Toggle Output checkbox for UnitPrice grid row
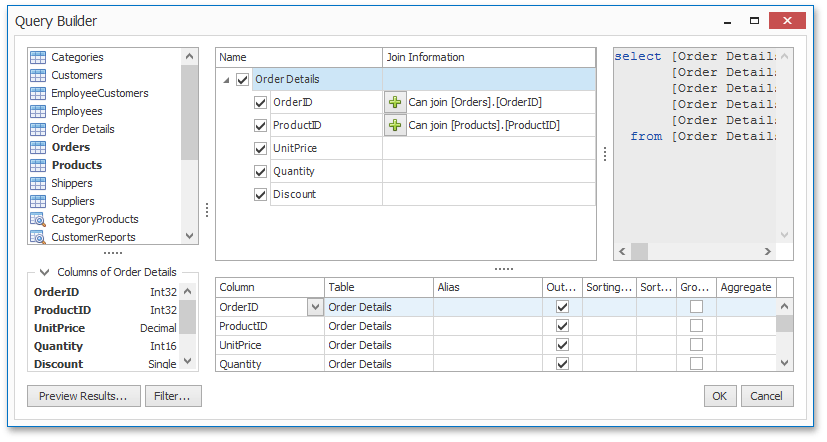 563,345
